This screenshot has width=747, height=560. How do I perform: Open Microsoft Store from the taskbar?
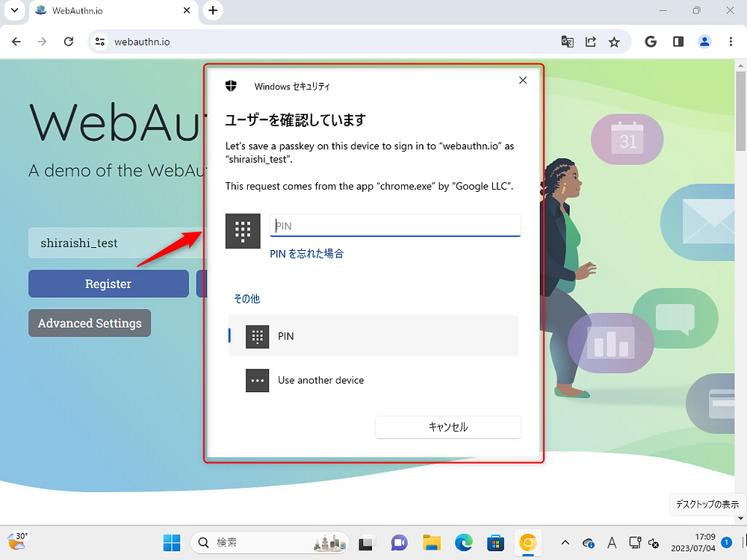coord(495,542)
